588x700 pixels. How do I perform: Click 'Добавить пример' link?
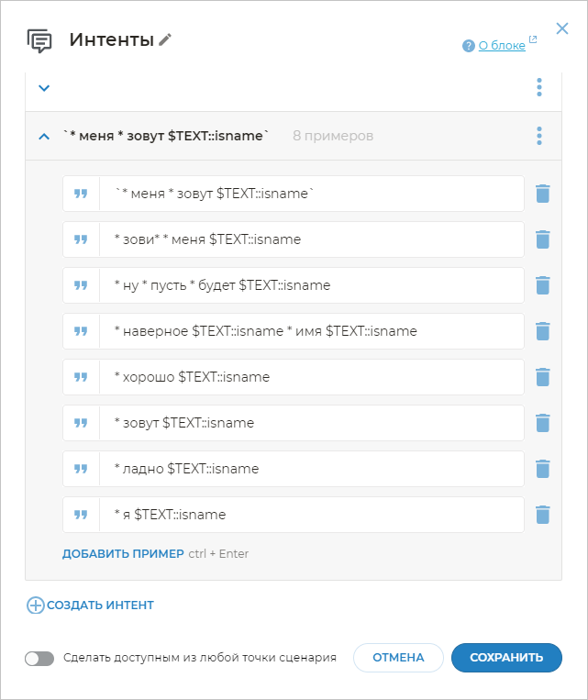click(x=123, y=554)
